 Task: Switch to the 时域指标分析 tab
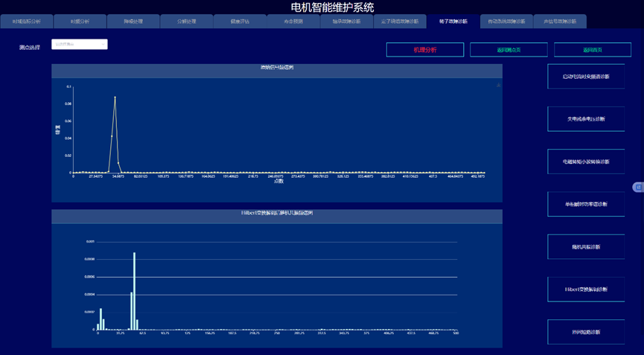pos(27,22)
